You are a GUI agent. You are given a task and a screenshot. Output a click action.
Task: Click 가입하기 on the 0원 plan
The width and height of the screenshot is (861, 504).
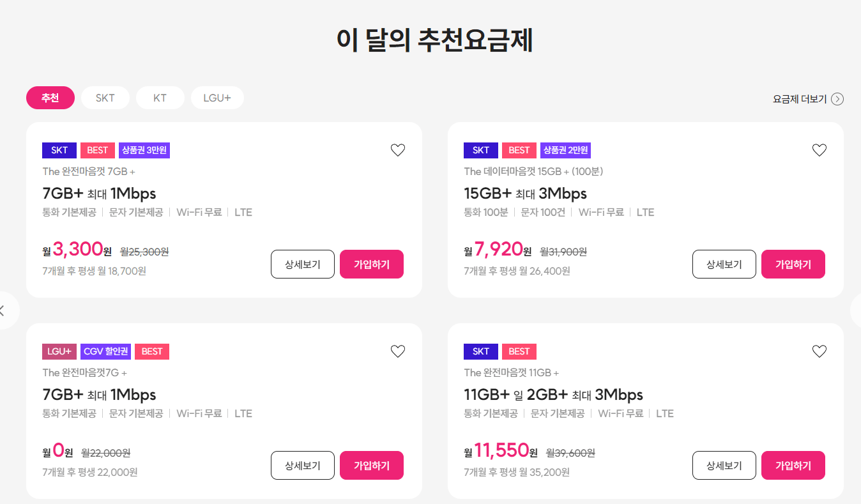[x=371, y=465]
